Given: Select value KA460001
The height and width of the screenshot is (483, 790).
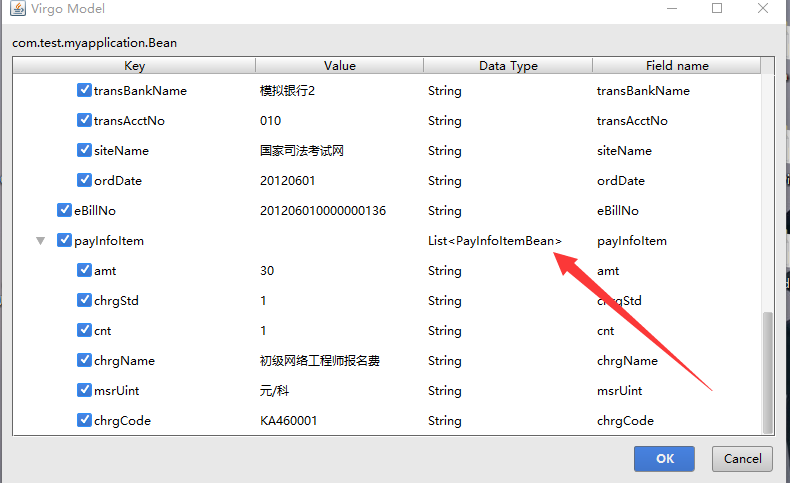Looking at the screenshot, I should pos(289,421).
